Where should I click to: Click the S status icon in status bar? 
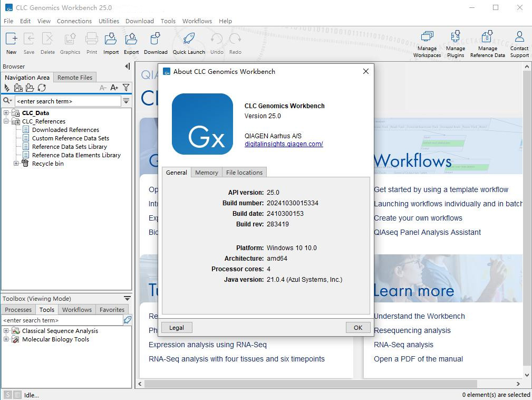click(x=8, y=395)
